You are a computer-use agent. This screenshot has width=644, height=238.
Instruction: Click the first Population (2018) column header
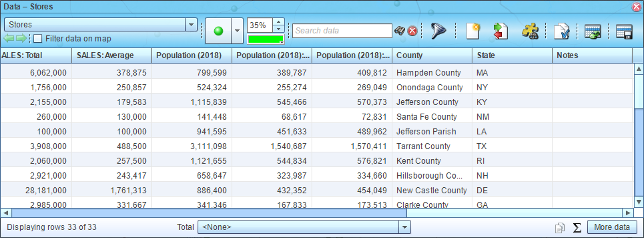(x=192, y=55)
